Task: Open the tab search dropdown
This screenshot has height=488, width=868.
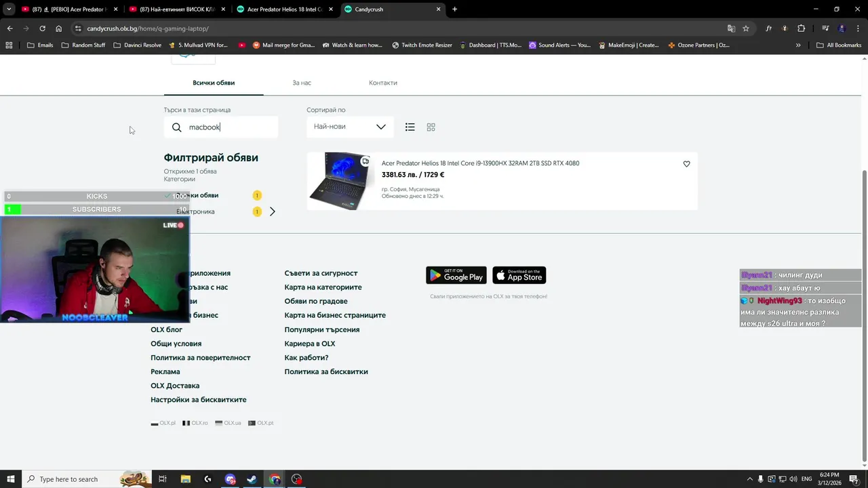Action: 9,9
